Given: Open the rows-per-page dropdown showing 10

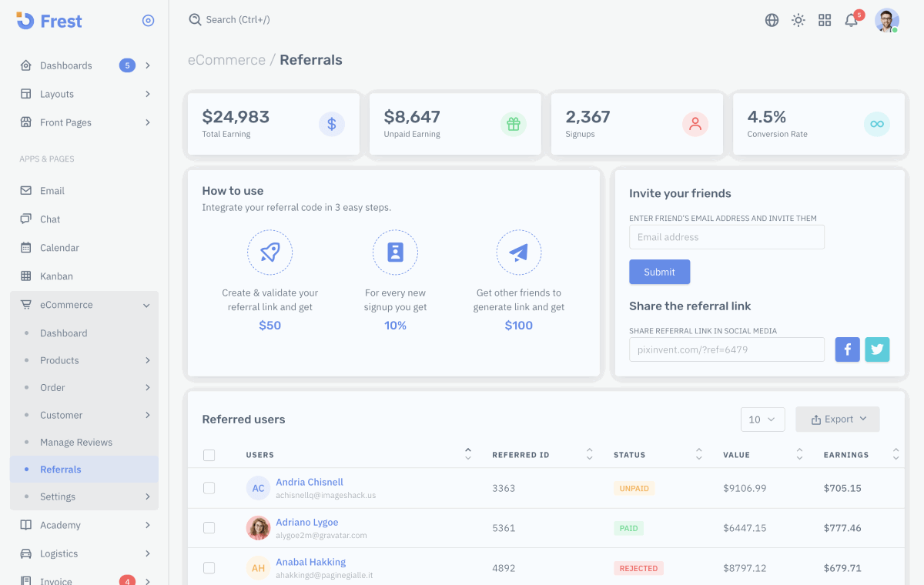Looking at the screenshot, I should (x=762, y=419).
